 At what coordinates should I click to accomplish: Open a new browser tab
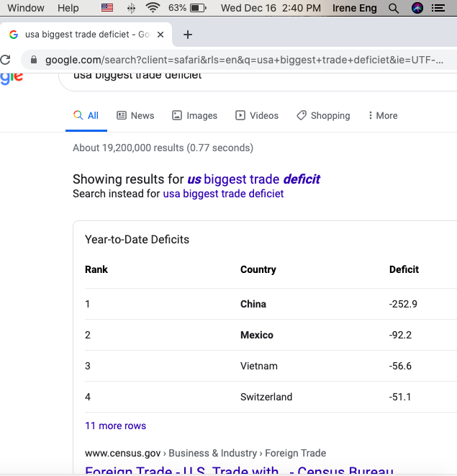point(188,35)
